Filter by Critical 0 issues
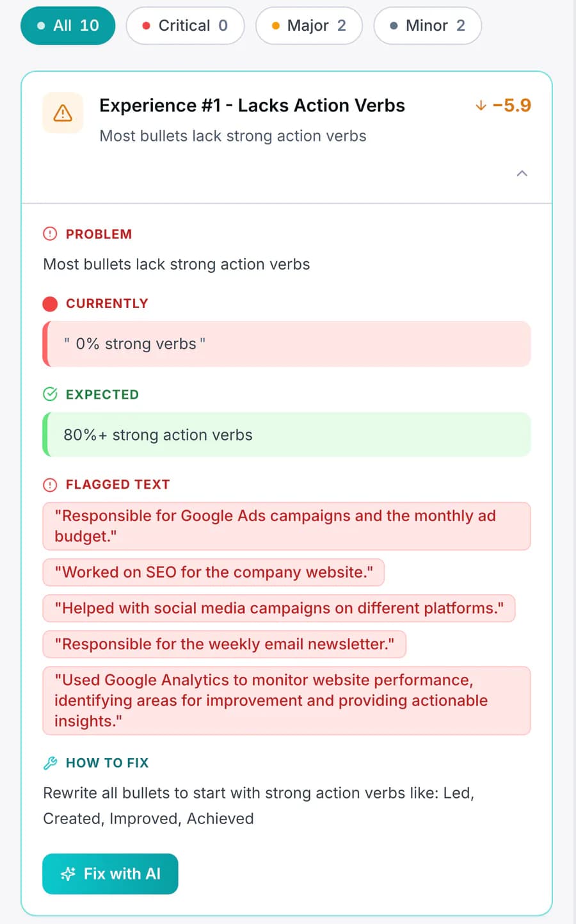The width and height of the screenshot is (576, 924). (x=185, y=26)
